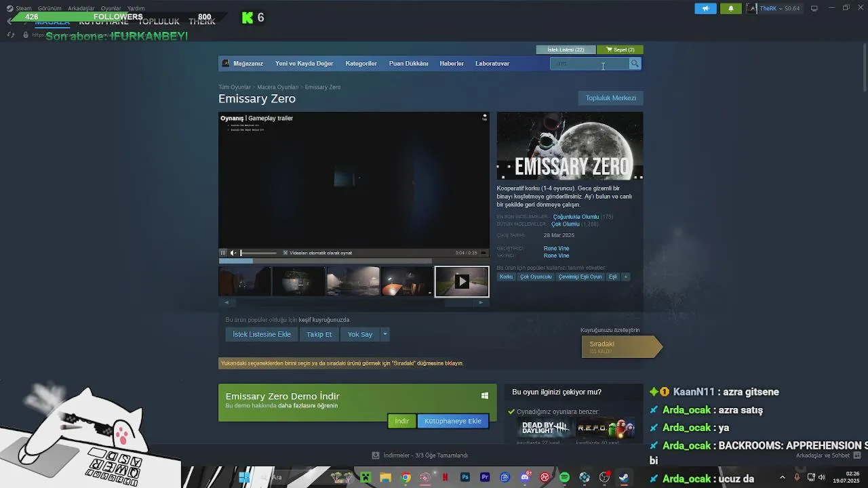This screenshot has width=868, height=488.
Task: Click developer Rone Vine link
Action: pyautogui.click(x=556, y=249)
